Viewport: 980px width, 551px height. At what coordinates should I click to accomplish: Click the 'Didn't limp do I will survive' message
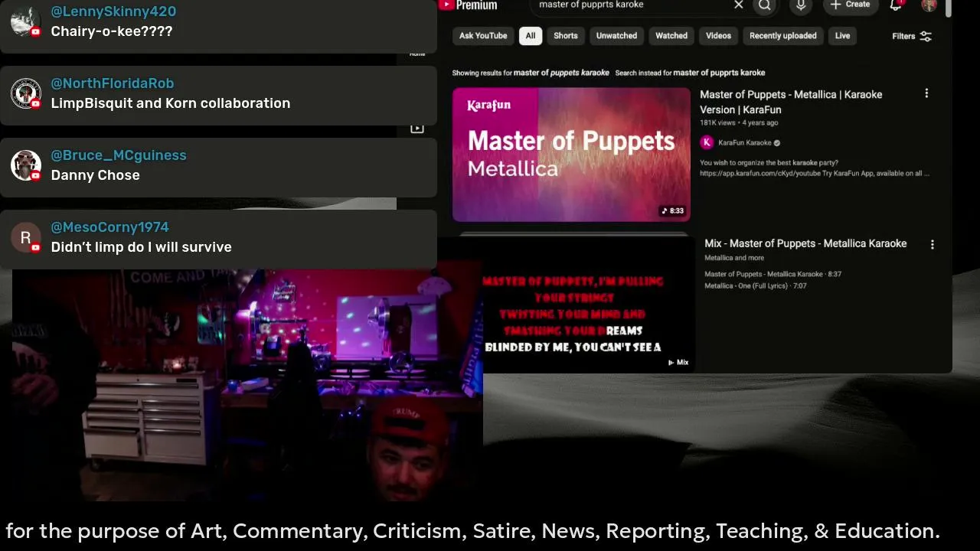[x=142, y=247]
